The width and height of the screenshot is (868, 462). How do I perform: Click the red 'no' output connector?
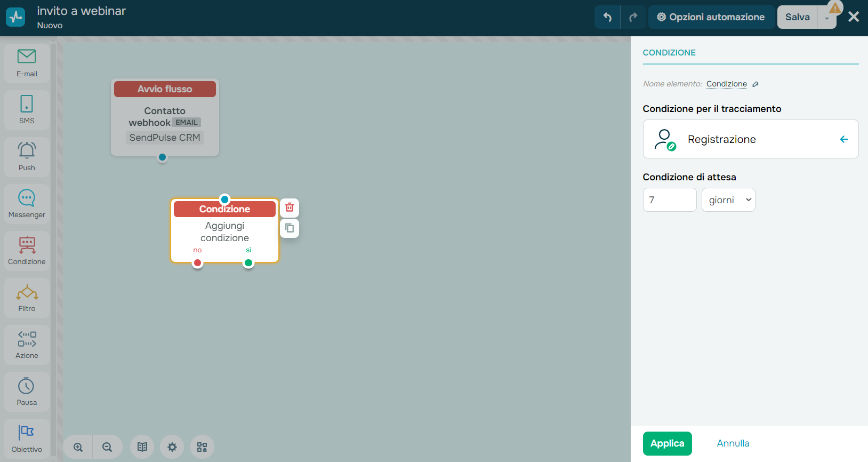coord(198,263)
